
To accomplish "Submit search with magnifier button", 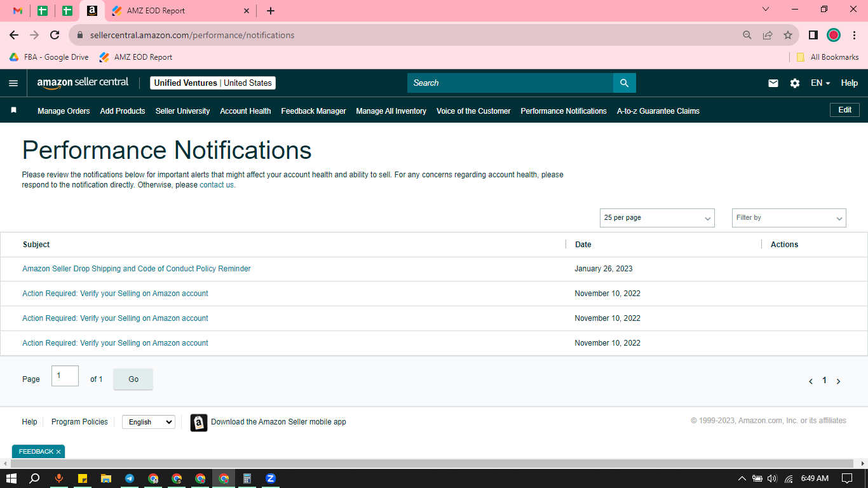I will pyautogui.click(x=625, y=83).
